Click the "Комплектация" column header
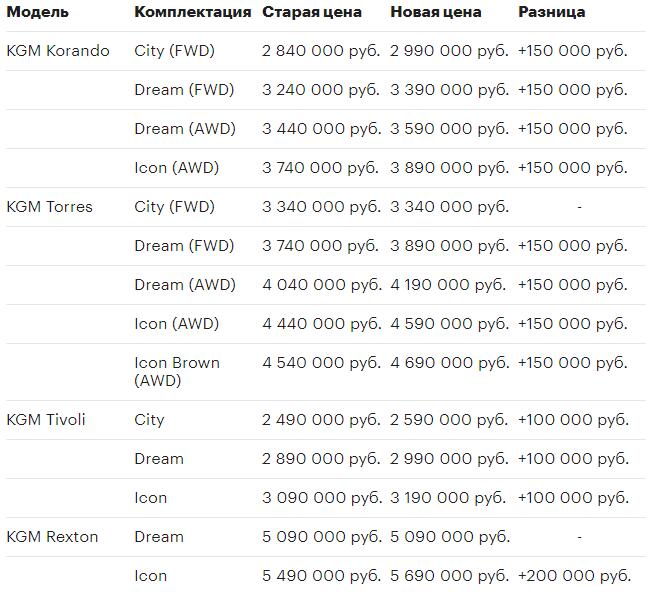Image resolution: width=656 pixels, height=610 pixels. 192,12
